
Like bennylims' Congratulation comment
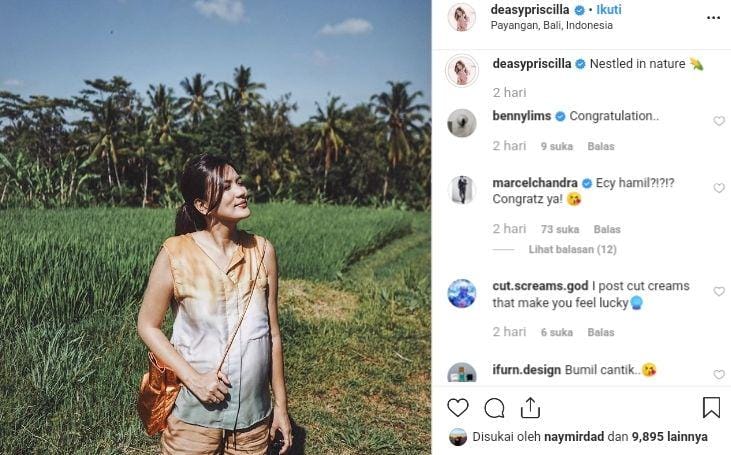point(719,121)
